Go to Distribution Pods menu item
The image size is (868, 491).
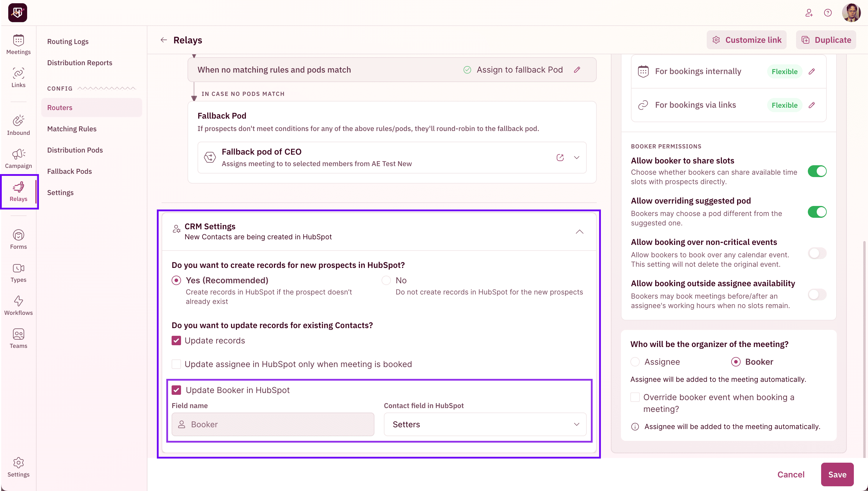point(75,150)
